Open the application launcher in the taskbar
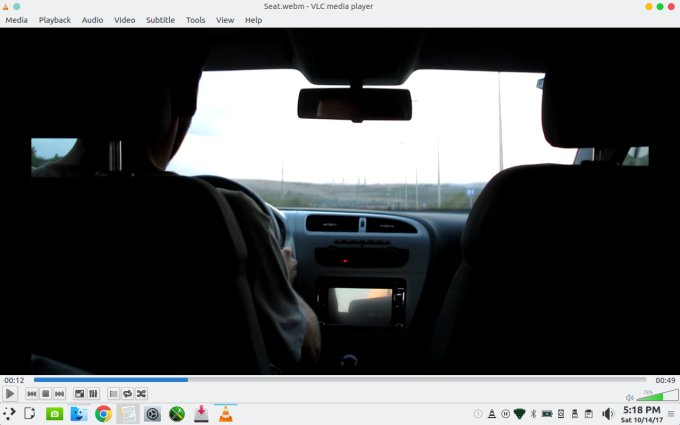 tap(9, 414)
